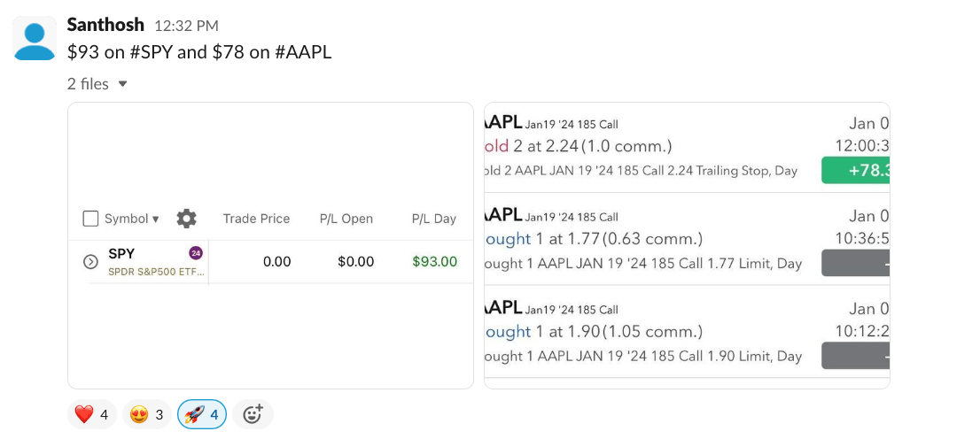Check the Symbol column checkbox
The width and height of the screenshot is (980, 439).
click(90, 219)
